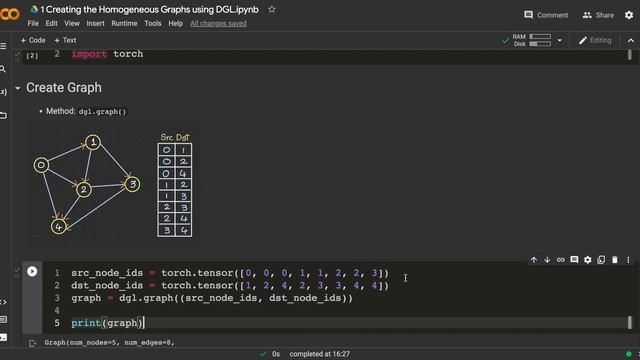Open the View menu

[72, 23]
